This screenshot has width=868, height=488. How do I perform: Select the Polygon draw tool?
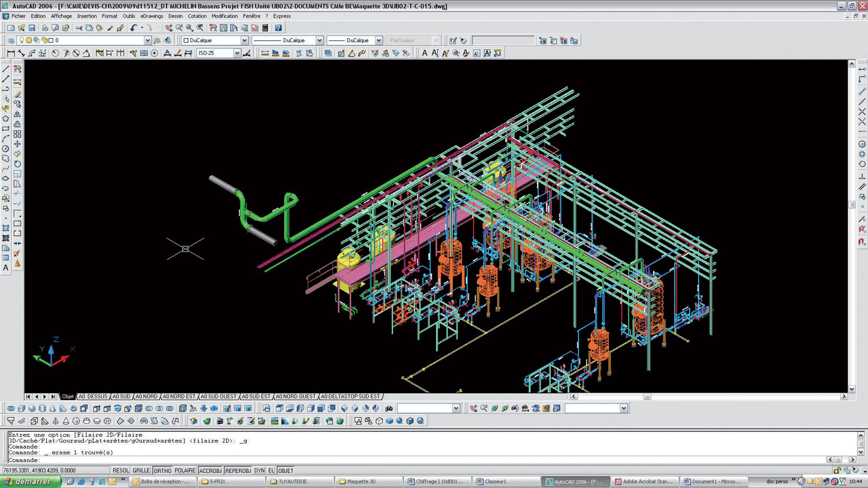coord(6,119)
